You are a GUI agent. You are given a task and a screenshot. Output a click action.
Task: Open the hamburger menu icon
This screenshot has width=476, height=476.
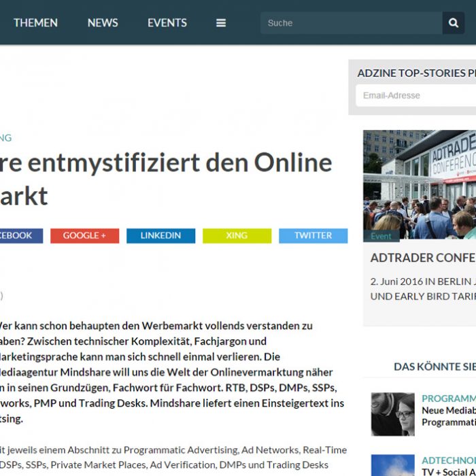tap(221, 22)
